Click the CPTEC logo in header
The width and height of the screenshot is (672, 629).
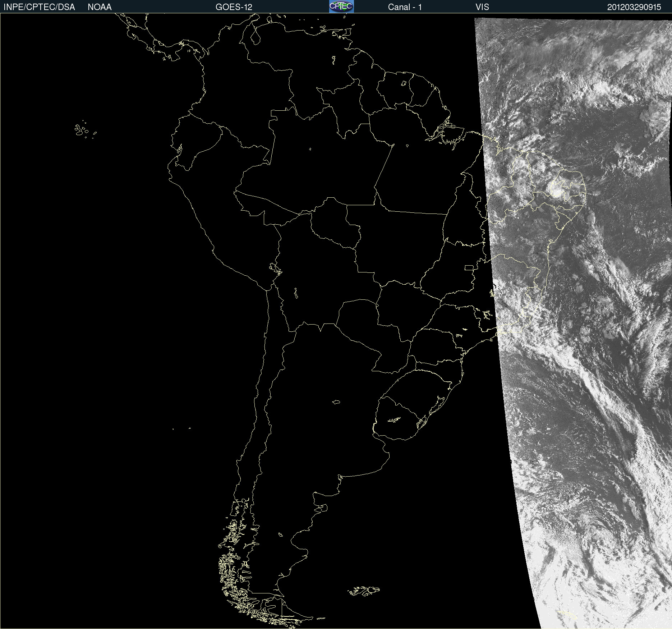pos(341,6)
